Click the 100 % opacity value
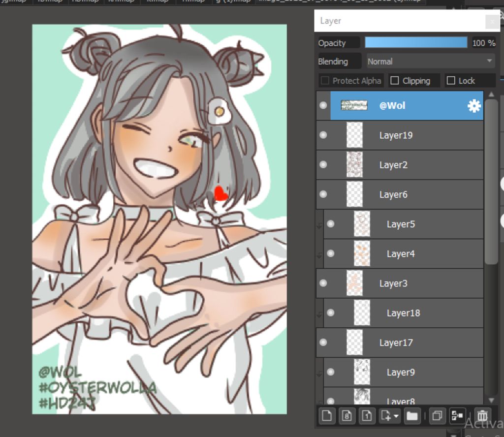 pyautogui.click(x=483, y=43)
